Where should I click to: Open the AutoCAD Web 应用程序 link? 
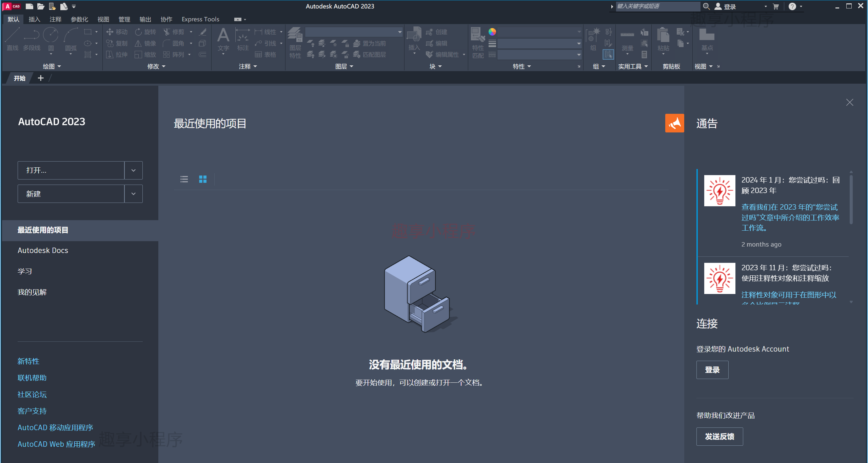coord(56,444)
